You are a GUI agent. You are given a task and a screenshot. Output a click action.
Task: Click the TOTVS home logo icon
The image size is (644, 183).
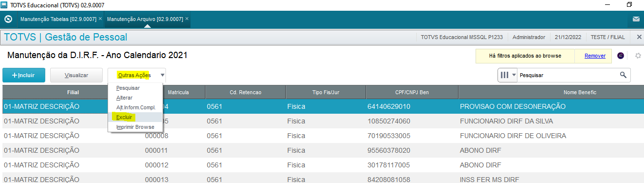tap(8, 19)
